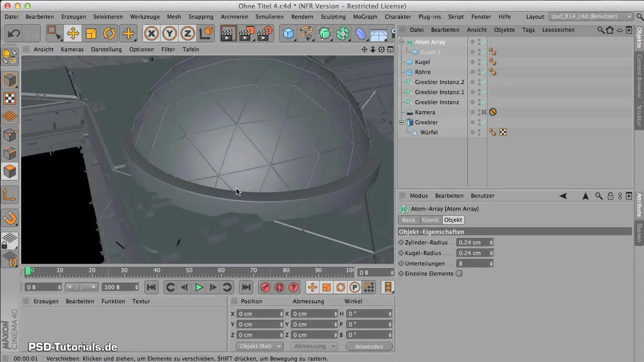Activate the Rotate tool
The image size is (644, 362).
(109, 34)
